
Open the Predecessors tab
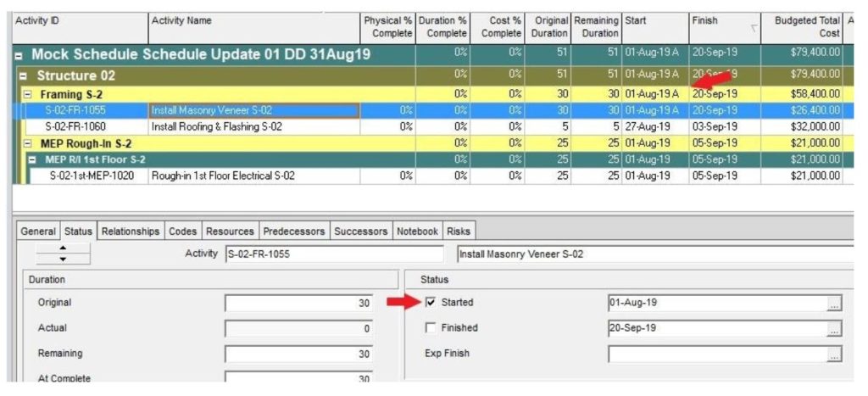tap(294, 231)
